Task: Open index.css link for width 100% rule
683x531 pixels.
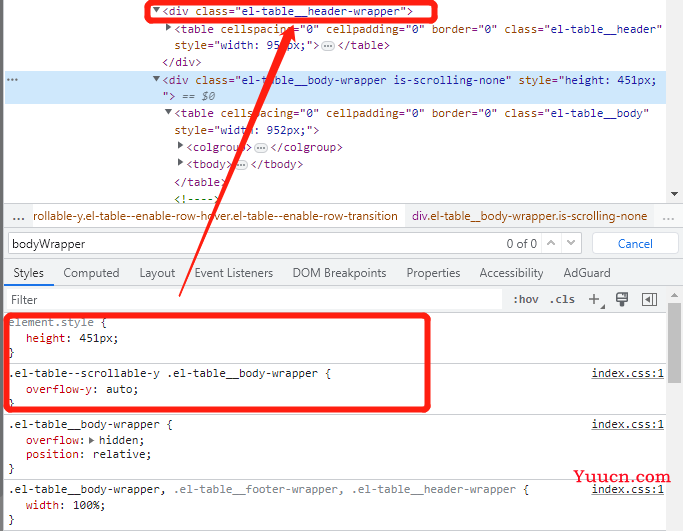Action: click(x=627, y=489)
